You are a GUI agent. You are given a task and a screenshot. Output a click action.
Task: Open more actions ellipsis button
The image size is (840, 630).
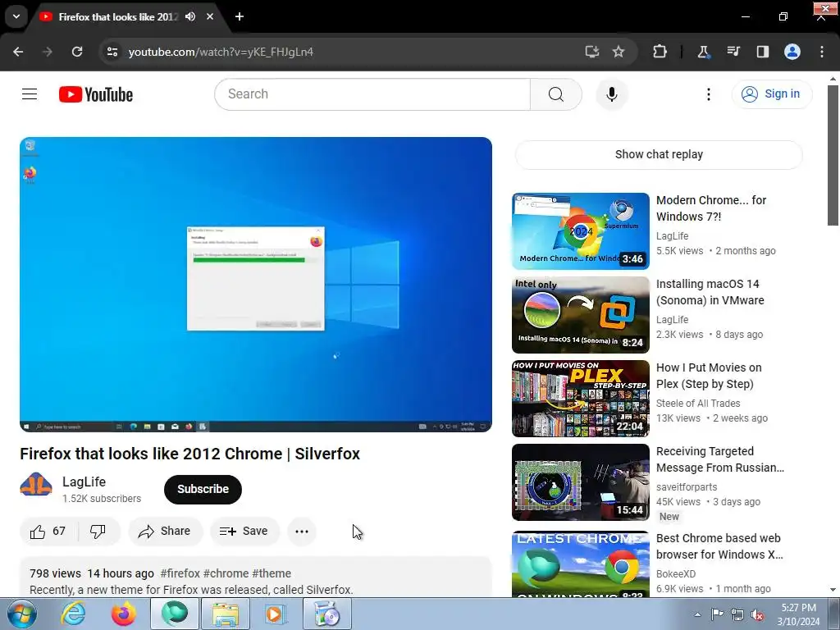[302, 532]
